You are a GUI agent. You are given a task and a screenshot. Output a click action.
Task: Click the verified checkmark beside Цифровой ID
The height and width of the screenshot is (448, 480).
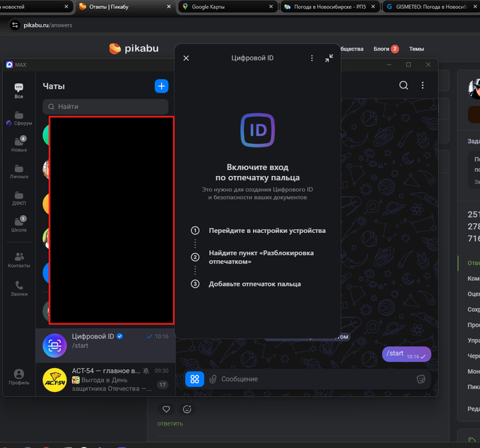click(120, 336)
